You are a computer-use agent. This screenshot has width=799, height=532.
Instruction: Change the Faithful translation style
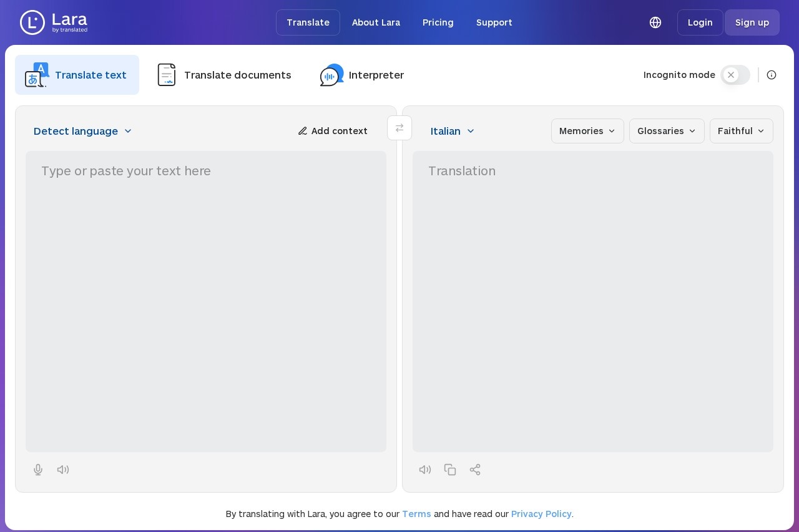point(741,131)
